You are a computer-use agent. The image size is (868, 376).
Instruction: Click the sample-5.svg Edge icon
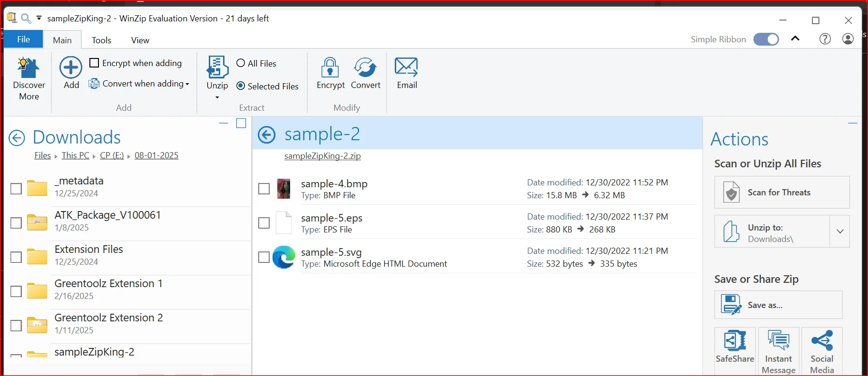pos(284,257)
